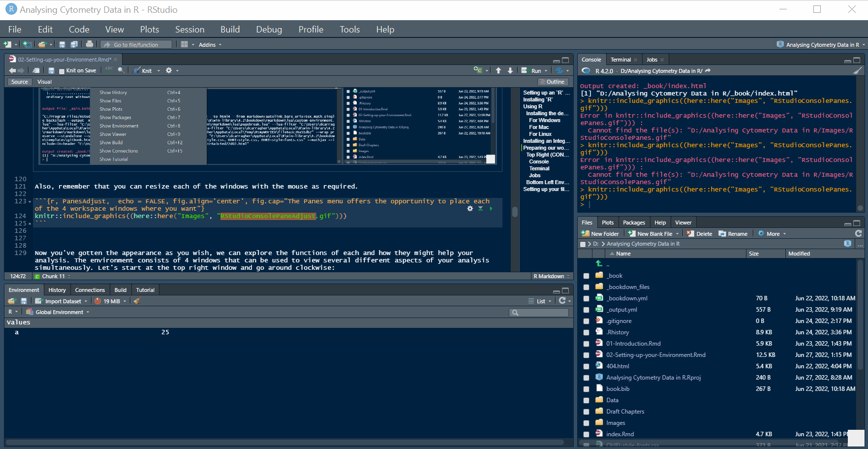Open the Data folder in Files
The image size is (868, 449).
(x=612, y=400)
